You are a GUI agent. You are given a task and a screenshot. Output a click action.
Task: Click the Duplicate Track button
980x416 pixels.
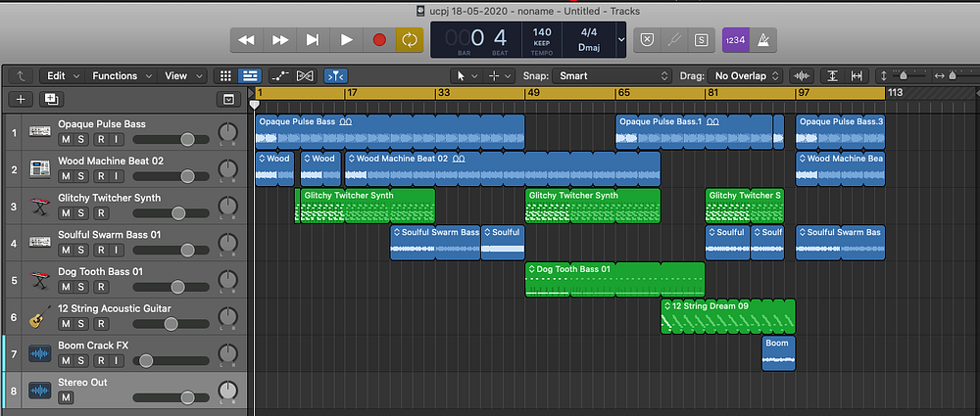pos(51,99)
